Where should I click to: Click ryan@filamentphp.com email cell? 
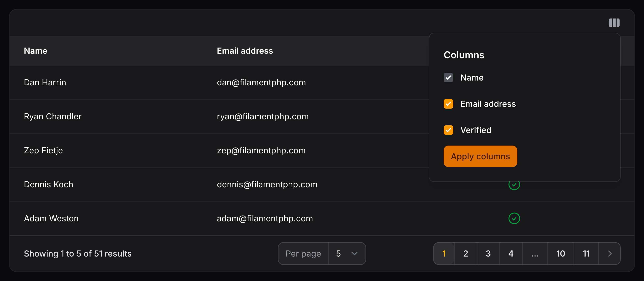[x=263, y=117]
